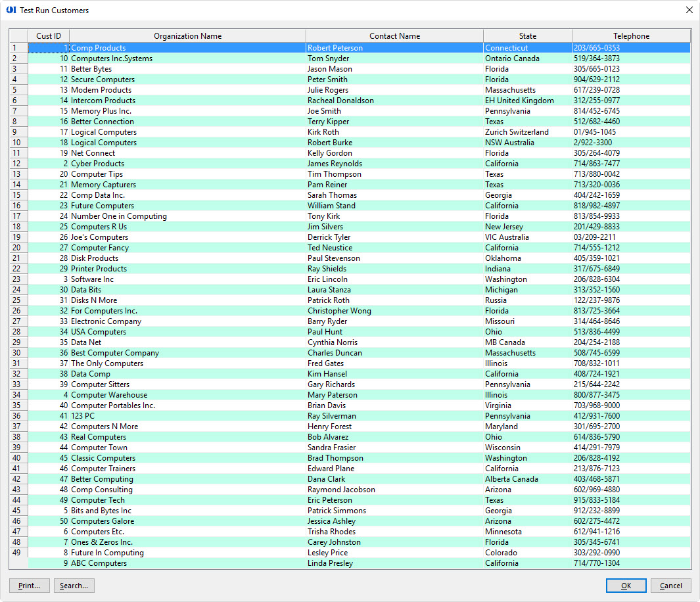Select contact Laura Stanza
The image size is (700, 602).
(x=394, y=290)
